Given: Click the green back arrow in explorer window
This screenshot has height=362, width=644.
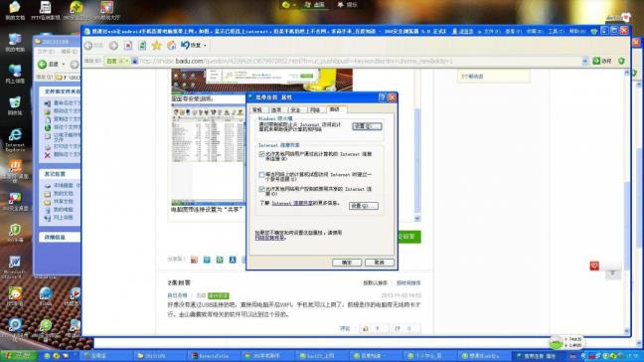Looking at the screenshot, I should click(43, 64).
